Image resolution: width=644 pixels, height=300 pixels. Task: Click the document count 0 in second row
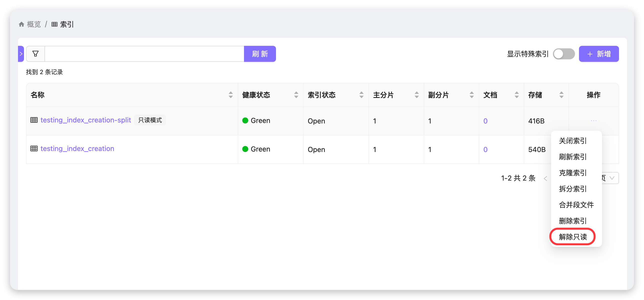[x=485, y=149]
